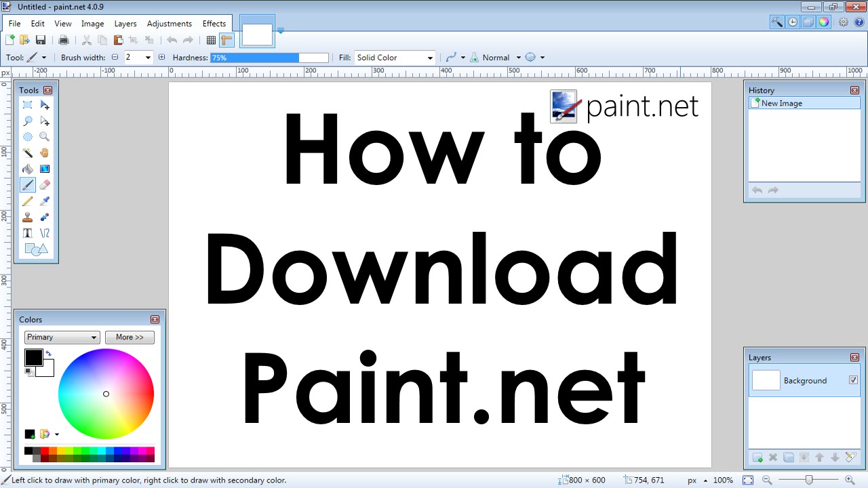Toggle the Tools window visibility
This screenshot has height=488, width=868.
click(x=777, y=22)
